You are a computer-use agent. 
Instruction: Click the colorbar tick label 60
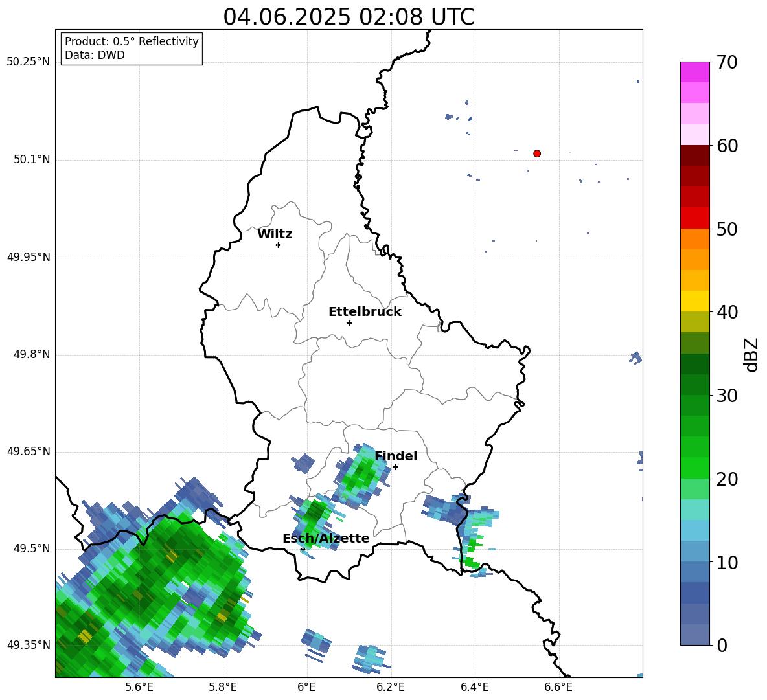(727, 146)
